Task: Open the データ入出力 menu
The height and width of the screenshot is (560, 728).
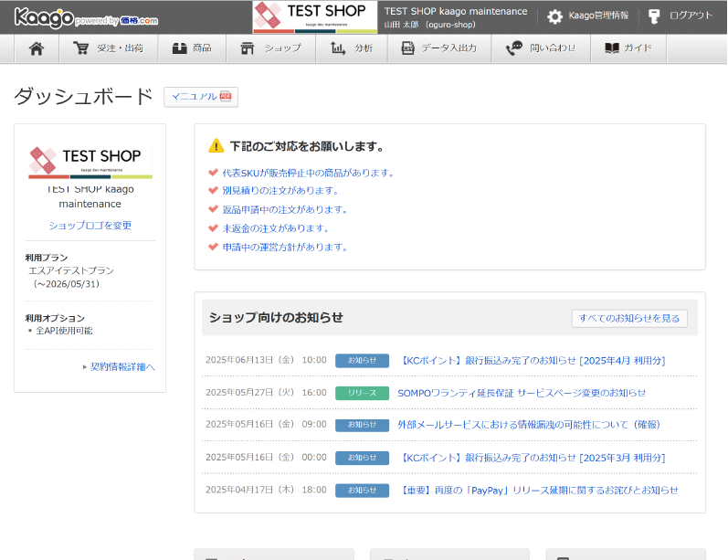Action: point(439,48)
